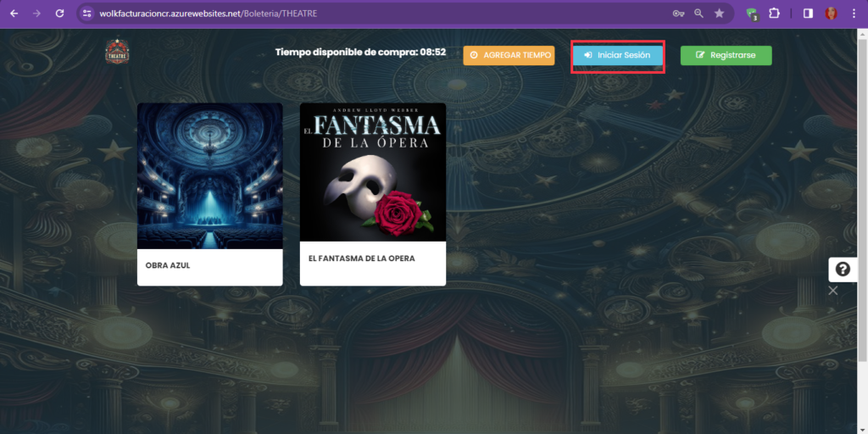Dismiss the help widget with the X
This screenshot has height=434, width=868.
833,291
